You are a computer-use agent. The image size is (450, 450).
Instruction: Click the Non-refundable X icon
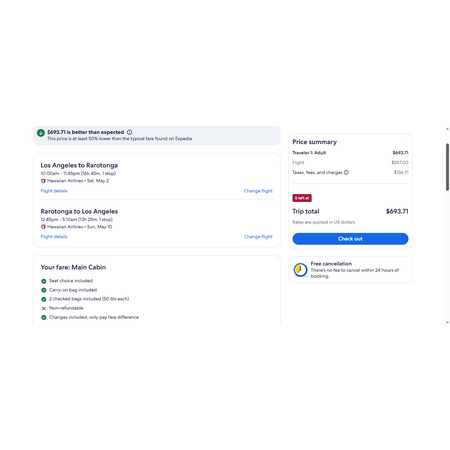point(44,308)
